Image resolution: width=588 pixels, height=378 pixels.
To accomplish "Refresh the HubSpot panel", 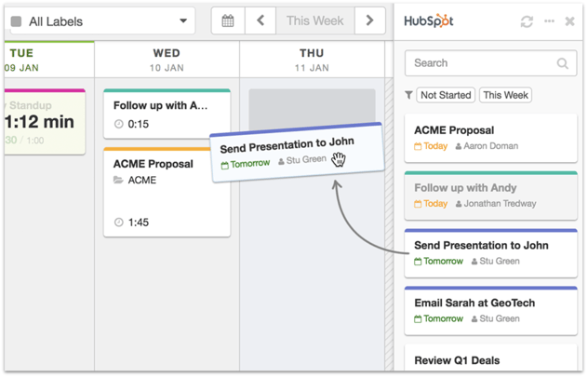I will (528, 21).
